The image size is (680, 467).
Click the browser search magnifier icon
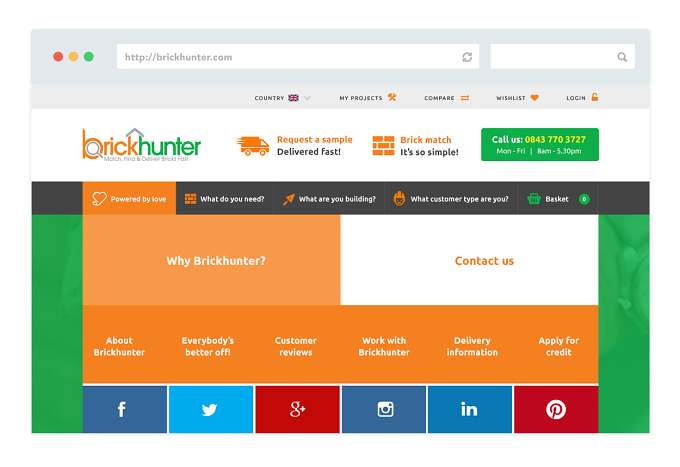click(622, 57)
